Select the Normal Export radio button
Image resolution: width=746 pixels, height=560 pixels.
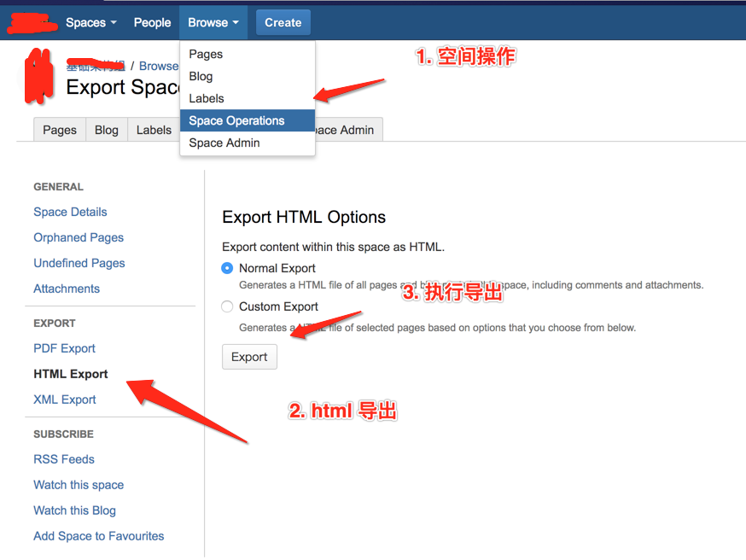[227, 267]
